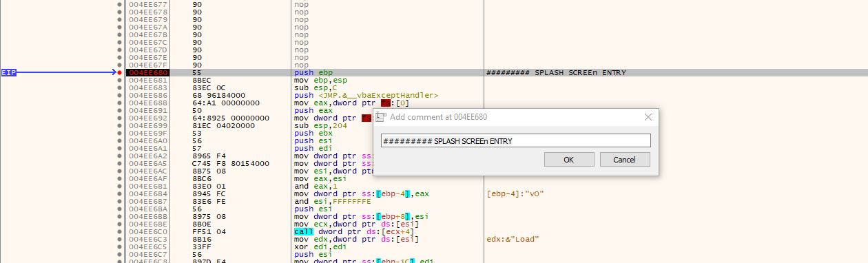Select the nop row at address 004EE67B
Viewport: 868px width, 263px height.
302,34
